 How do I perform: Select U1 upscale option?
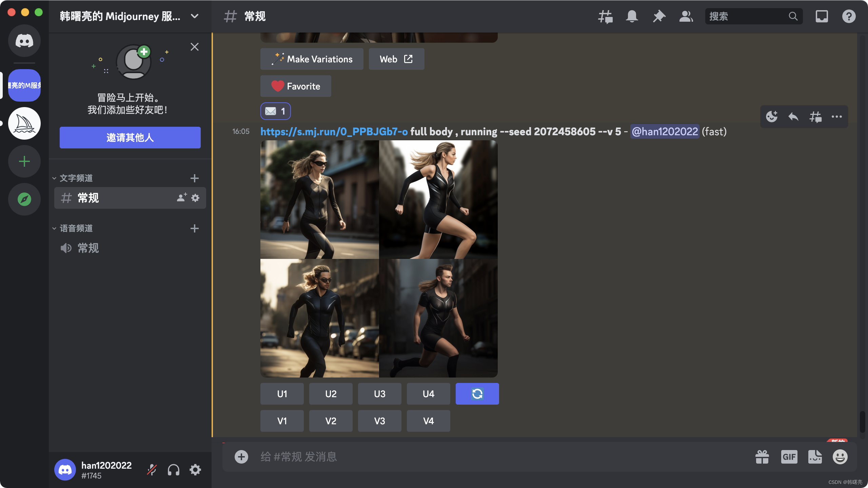[282, 394]
